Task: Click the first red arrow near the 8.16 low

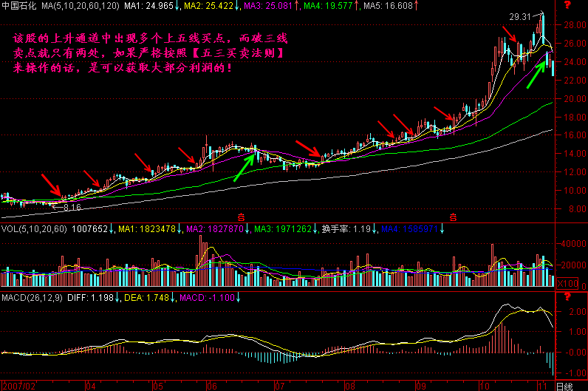Action: (52, 185)
